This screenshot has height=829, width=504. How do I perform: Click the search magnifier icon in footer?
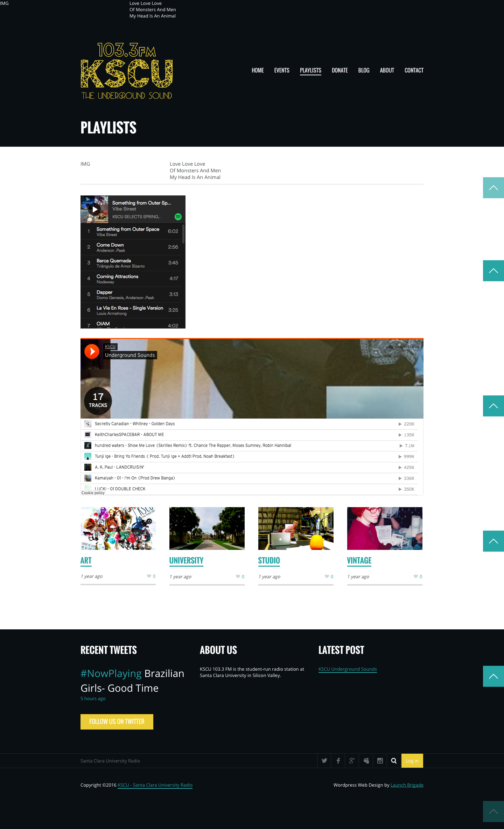pos(394,761)
